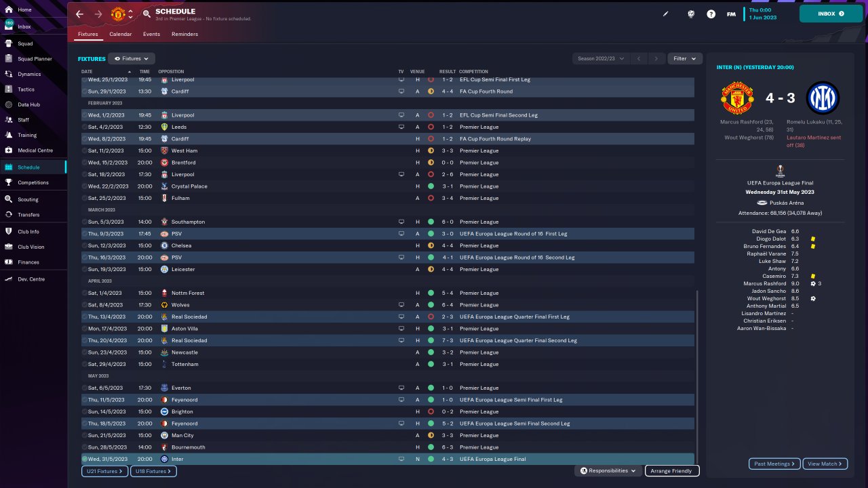Click the Competitions trophy icon in the sidebar
Image resolution: width=868 pixels, height=488 pixels.
[x=9, y=182]
